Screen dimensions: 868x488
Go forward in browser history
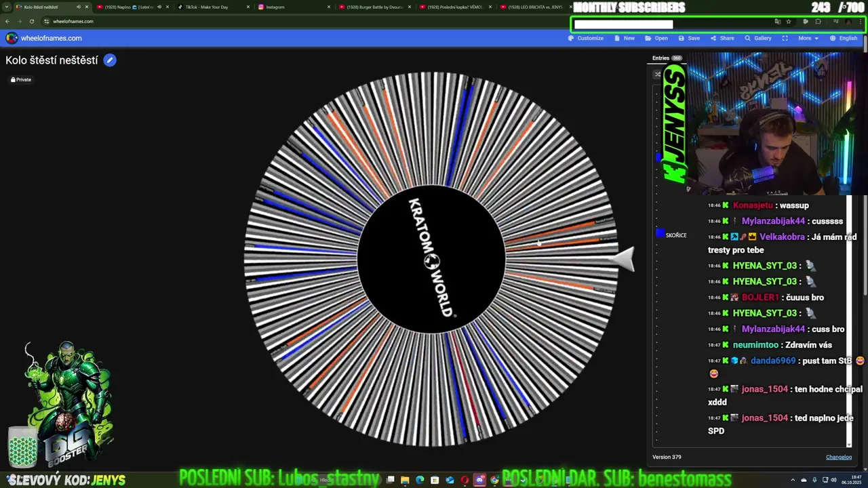tap(19, 21)
